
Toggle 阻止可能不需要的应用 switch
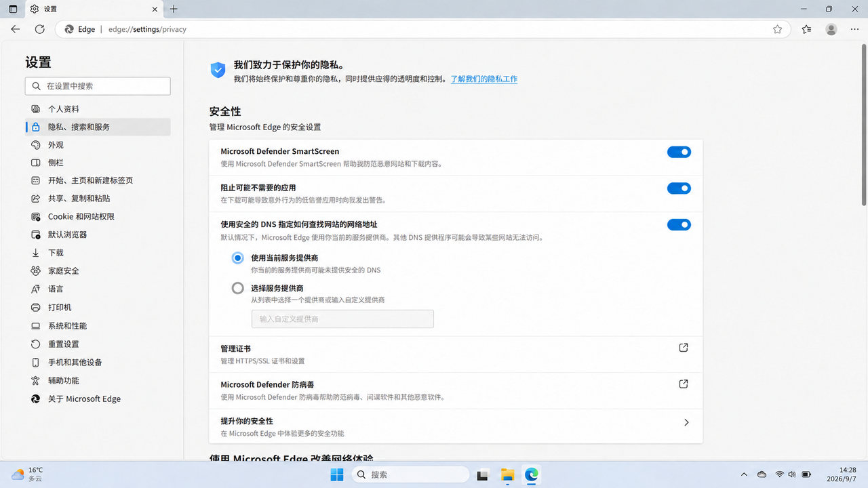[679, 188]
